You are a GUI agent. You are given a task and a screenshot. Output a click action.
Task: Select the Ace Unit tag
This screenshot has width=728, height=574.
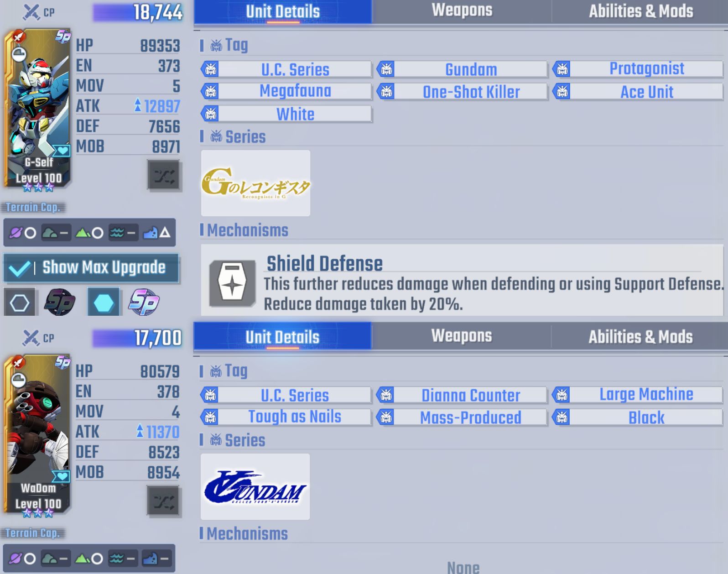tap(638, 92)
